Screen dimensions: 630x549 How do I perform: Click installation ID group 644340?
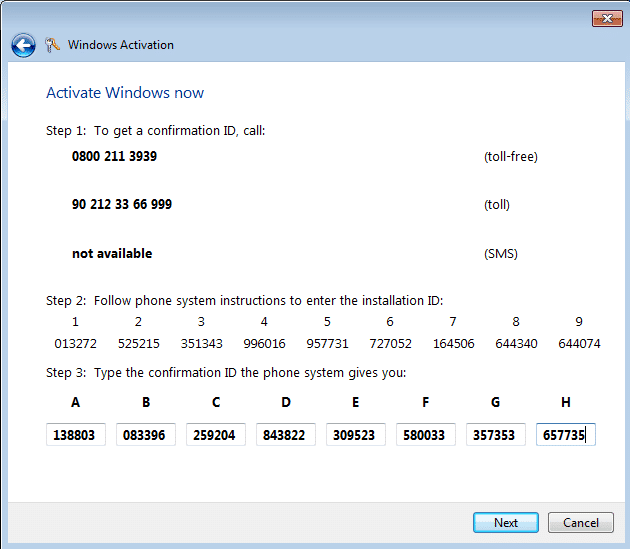[516, 344]
